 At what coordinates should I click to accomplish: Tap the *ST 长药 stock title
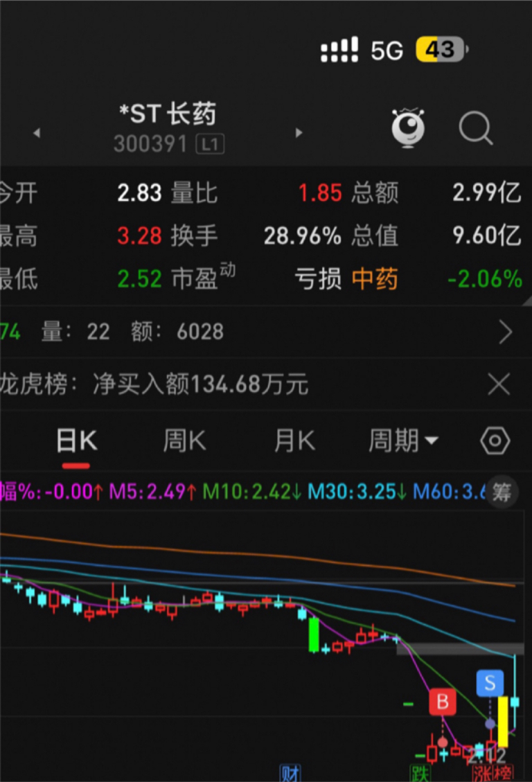pos(168,114)
